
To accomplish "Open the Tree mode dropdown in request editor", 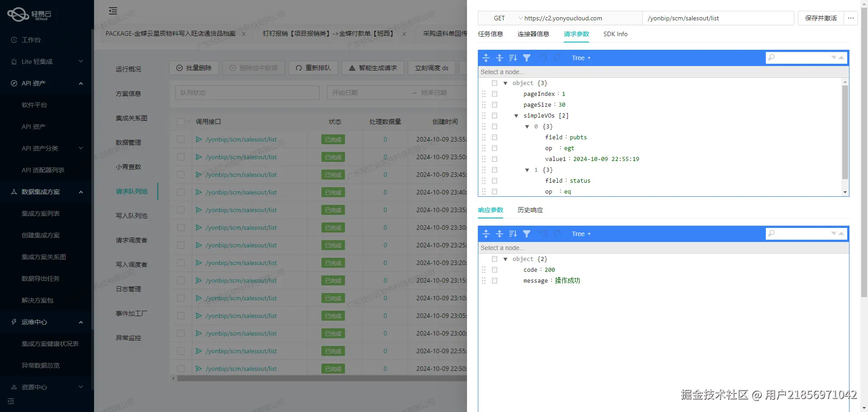I will (581, 58).
